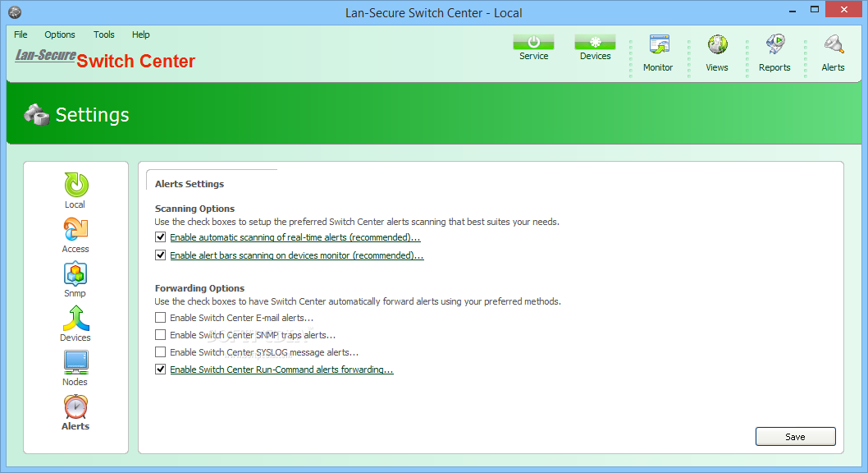Enable Switch Center SNMP traps alerts checkbox
This screenshot has width=868, height=473.
(x=161, y=334)
